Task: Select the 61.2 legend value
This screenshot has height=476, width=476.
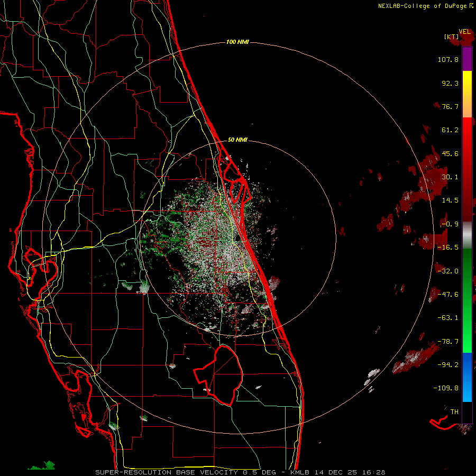Action: tap(450, 130)
